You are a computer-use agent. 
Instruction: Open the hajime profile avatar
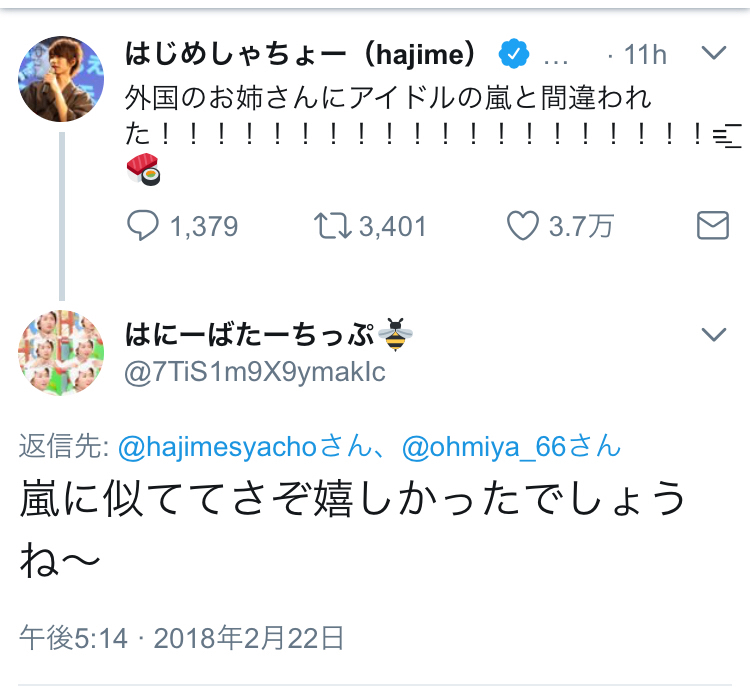62,79
